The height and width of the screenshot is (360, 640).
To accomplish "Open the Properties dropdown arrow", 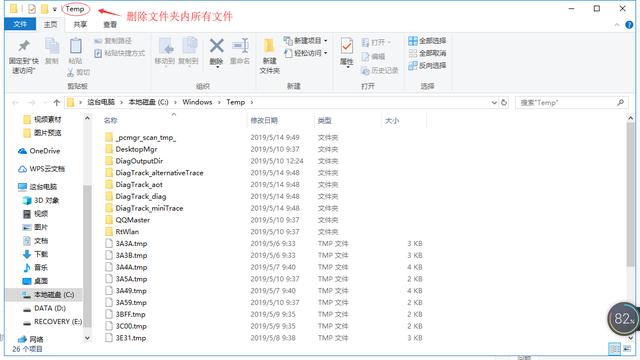I will pos(347,67).
